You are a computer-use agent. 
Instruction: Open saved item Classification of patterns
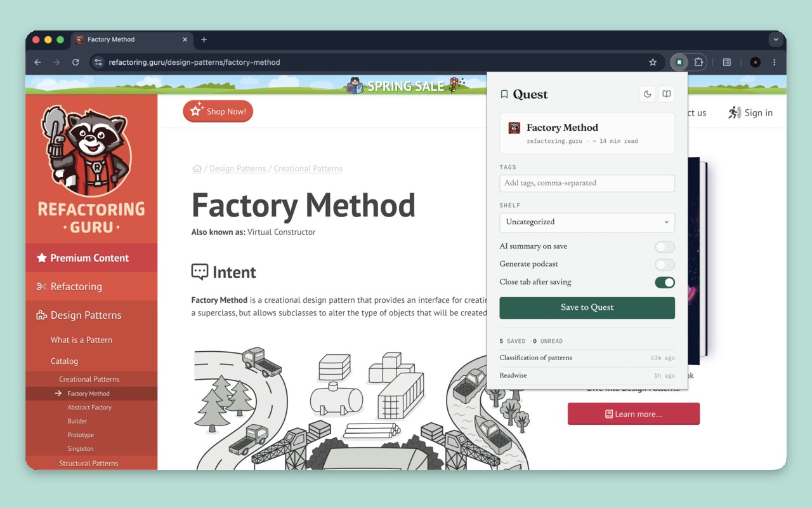(x=587, y=358)
